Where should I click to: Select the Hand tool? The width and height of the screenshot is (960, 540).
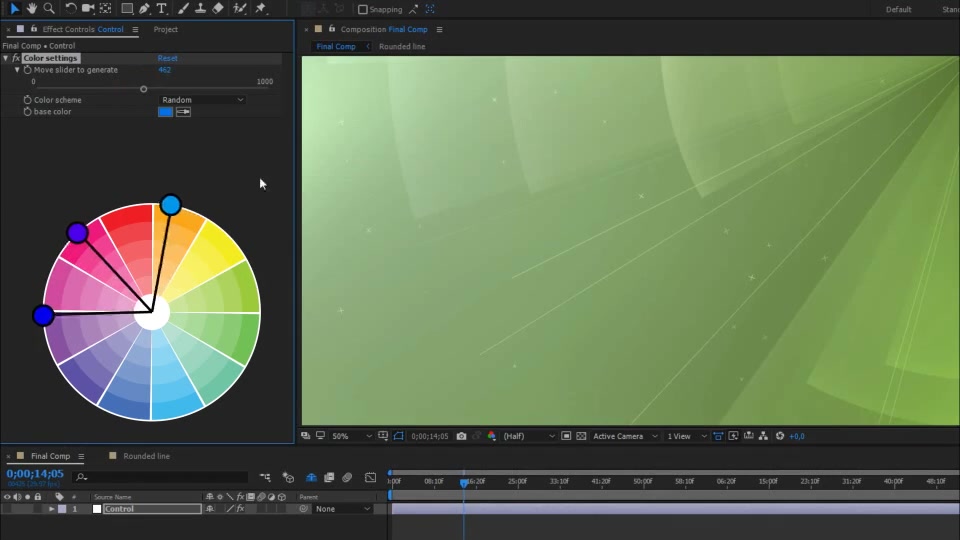coord(31,9)
